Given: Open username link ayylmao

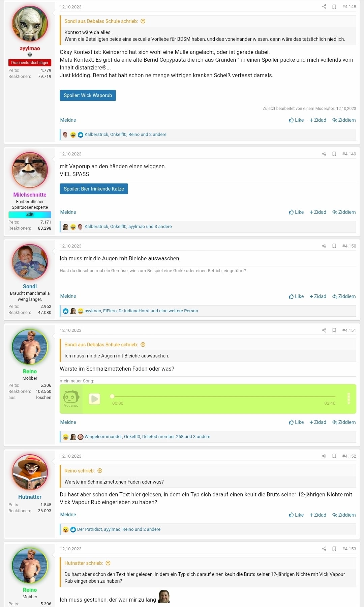Looking at the screenshot, I should [30, 48].
